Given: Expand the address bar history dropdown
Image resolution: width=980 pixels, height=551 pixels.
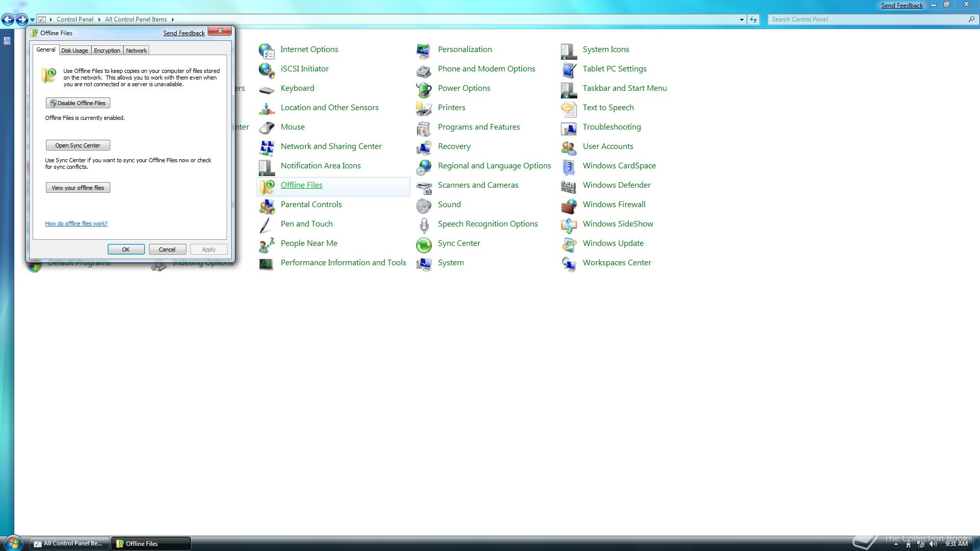Looking at the screenshot, I should coord(742,19).
